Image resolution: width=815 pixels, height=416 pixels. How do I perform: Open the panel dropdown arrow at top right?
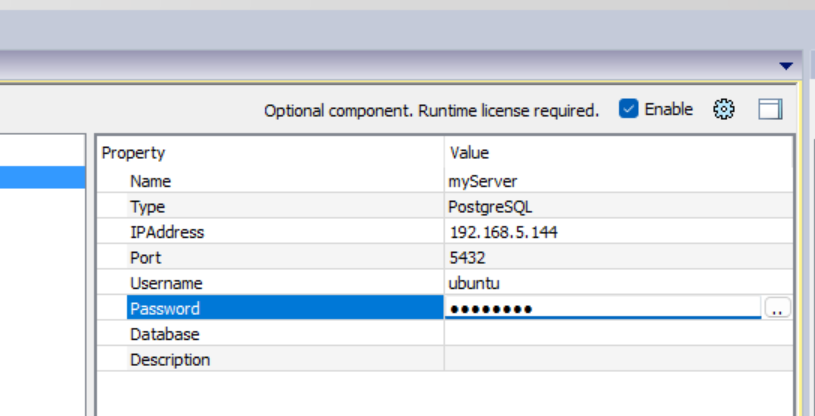click(786, 66)
